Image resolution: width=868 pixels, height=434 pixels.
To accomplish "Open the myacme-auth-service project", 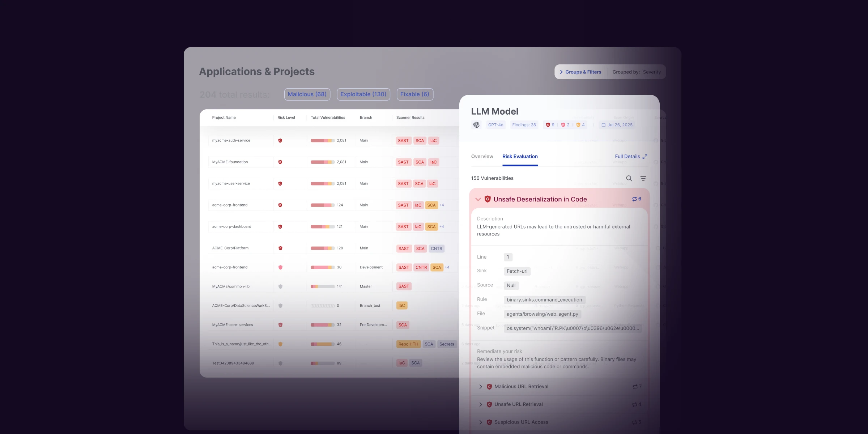I will click(x=231, y=140).
